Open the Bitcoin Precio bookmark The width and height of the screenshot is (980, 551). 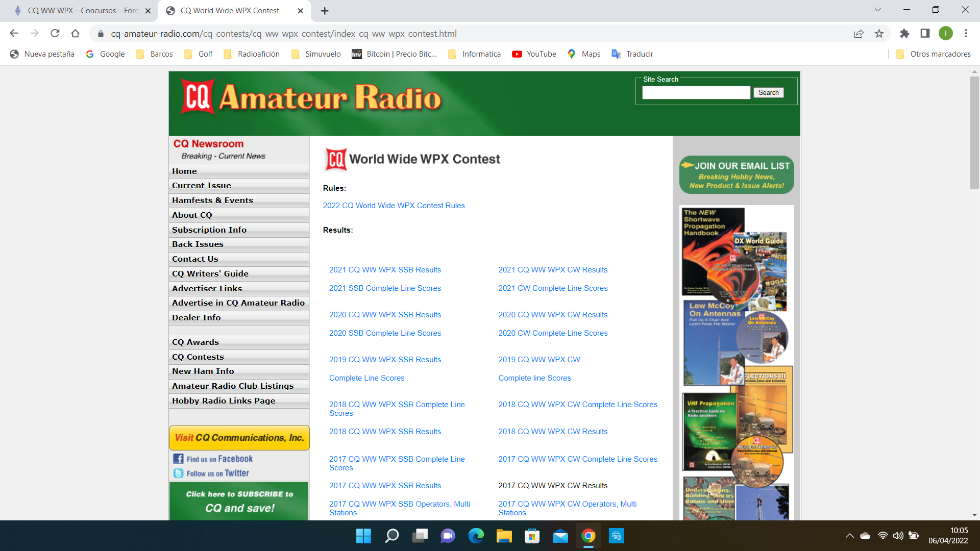tap(395, 54)
